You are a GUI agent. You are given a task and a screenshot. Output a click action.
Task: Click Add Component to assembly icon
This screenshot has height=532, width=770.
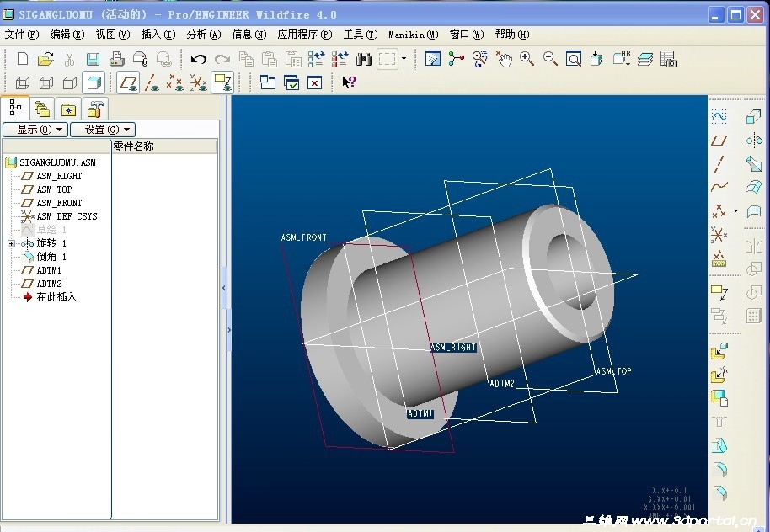pos(719,351)
